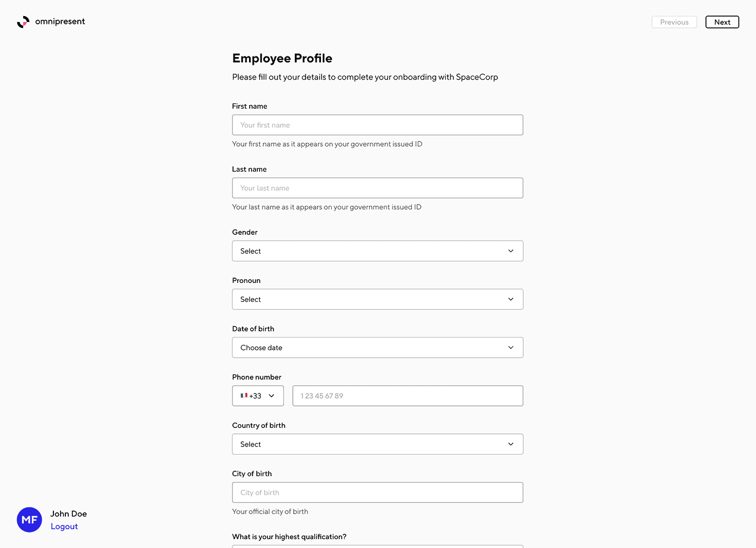Focus the Last name input field

[x=377, y=188]
